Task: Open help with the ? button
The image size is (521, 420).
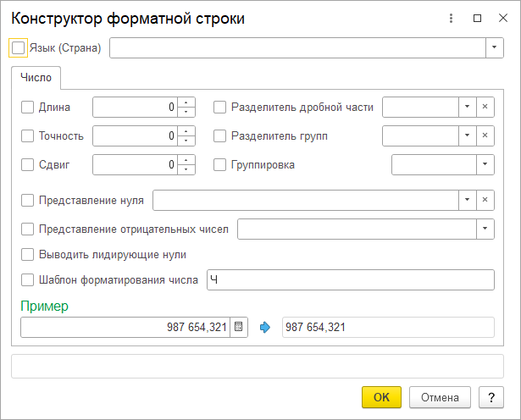Action: 491,397
